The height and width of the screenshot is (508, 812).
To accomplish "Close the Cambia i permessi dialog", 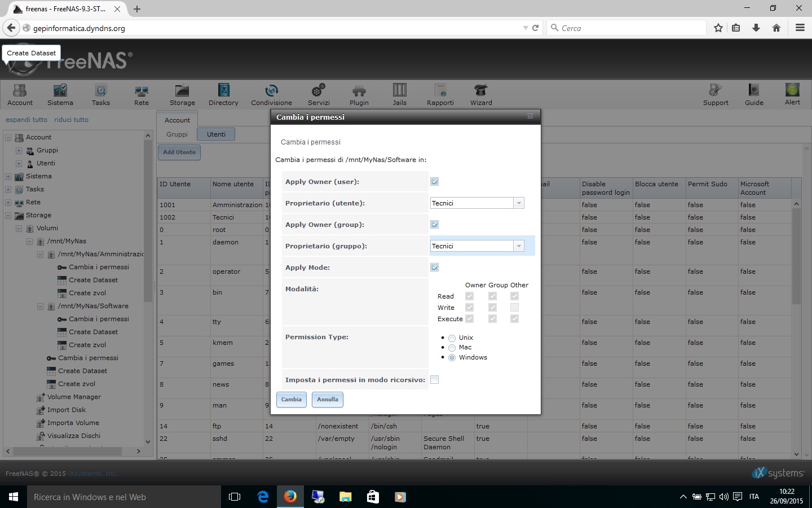I will 530,116.
